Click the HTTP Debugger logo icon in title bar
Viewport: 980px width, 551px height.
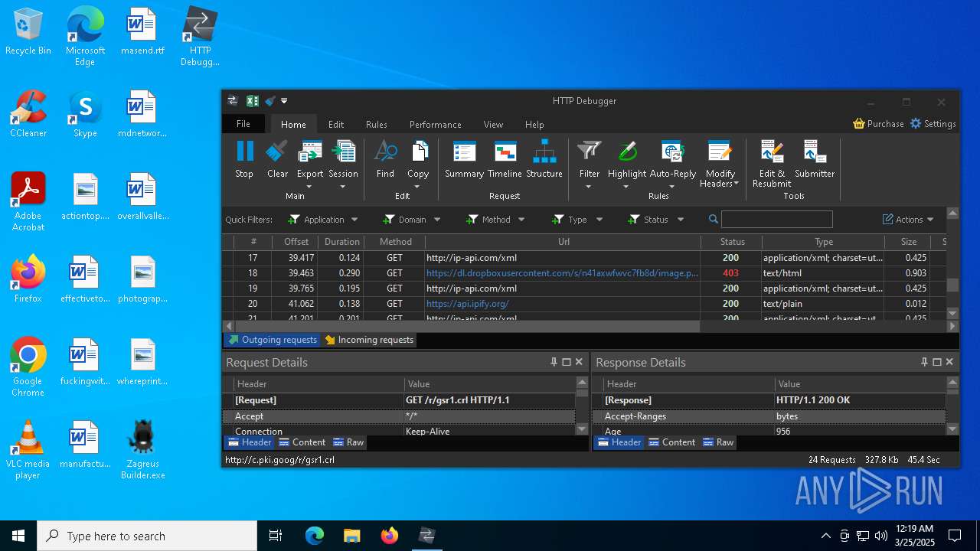(233, 101)
